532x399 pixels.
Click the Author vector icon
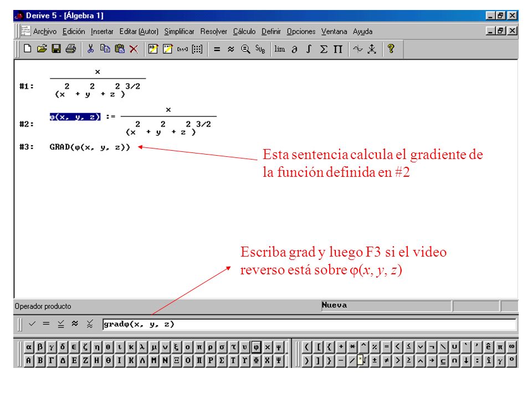[182, 49]
